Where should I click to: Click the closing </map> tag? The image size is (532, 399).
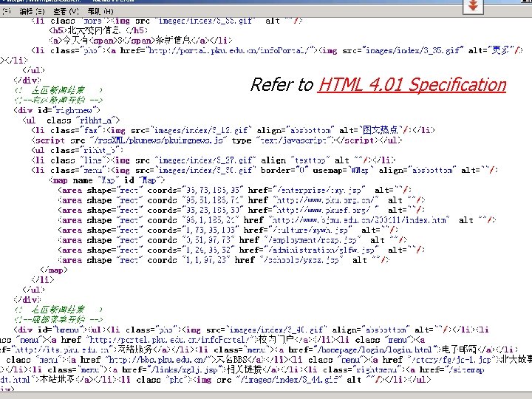coord(54,270)
